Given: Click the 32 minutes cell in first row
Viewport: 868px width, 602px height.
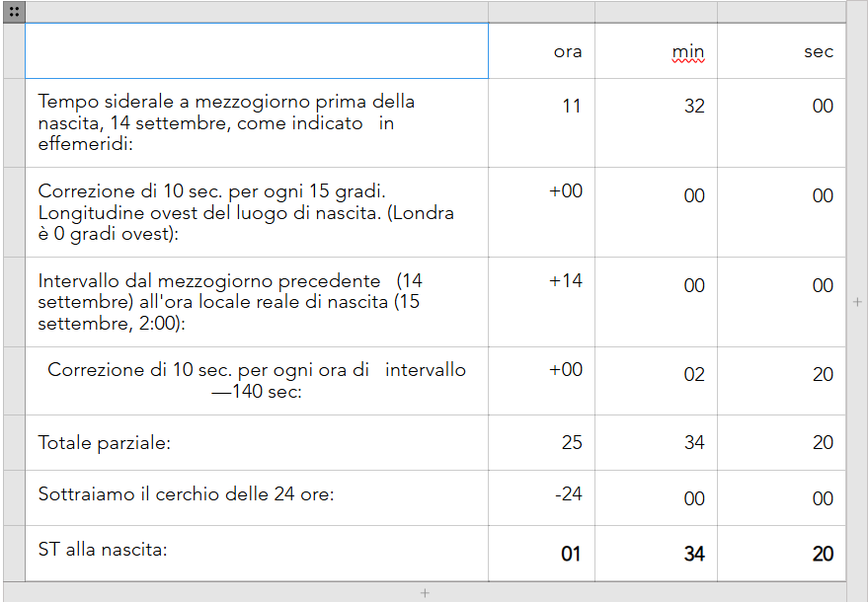Looking at the screenshot, I should pyautogui.click(x=656, y=122).
